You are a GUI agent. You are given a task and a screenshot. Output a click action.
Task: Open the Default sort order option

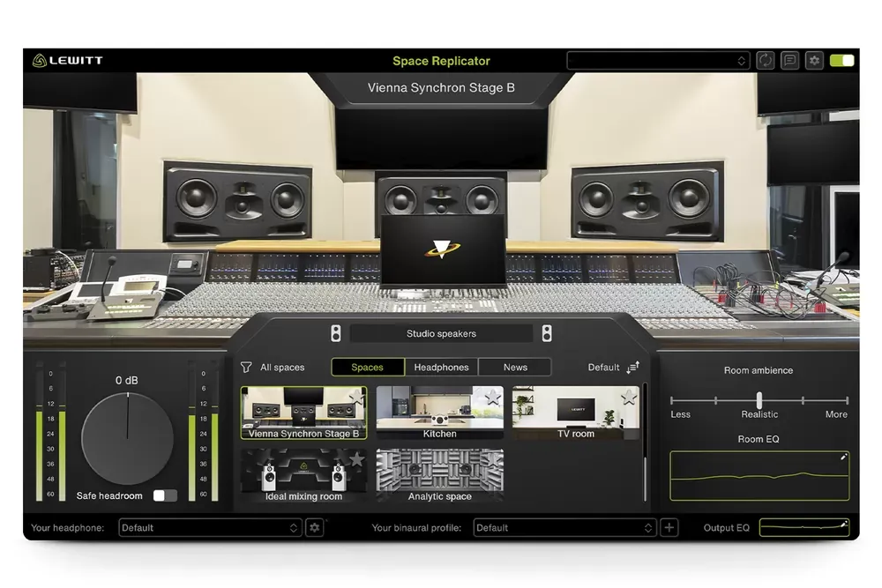coord(603,367)
